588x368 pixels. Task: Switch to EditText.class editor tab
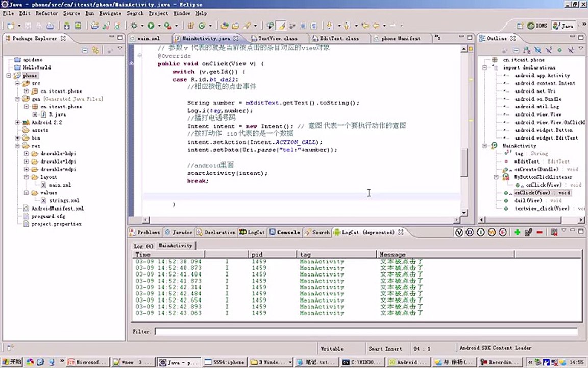click(x=336, y=38)
